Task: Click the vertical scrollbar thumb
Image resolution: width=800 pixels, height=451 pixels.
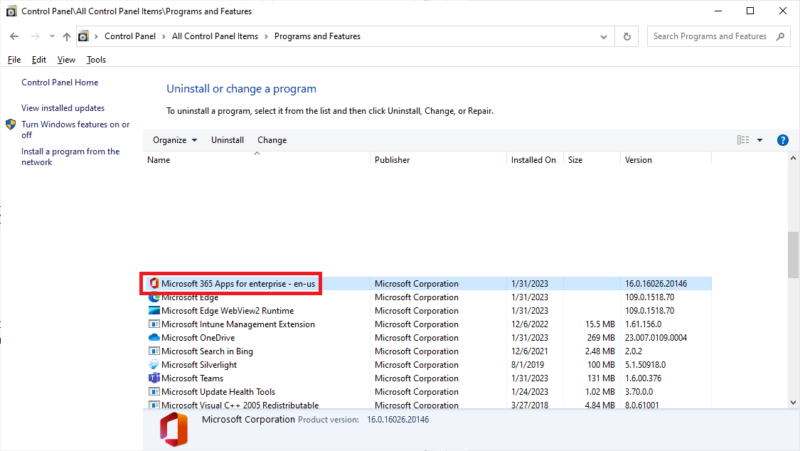Action: [793, 255]
